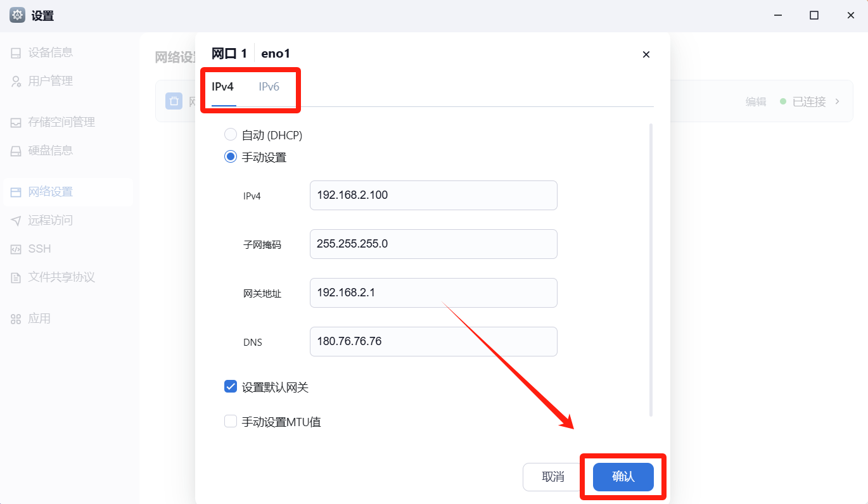
Task: Close the eno1 network port dialog
Action: coord(646,54)
